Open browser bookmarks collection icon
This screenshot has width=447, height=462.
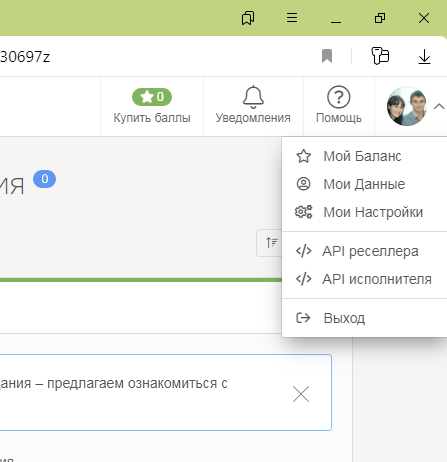point(248,18)
